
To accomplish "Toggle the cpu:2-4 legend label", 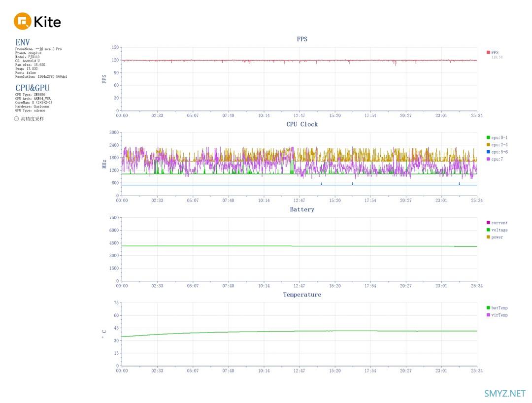I will point(499,145).
